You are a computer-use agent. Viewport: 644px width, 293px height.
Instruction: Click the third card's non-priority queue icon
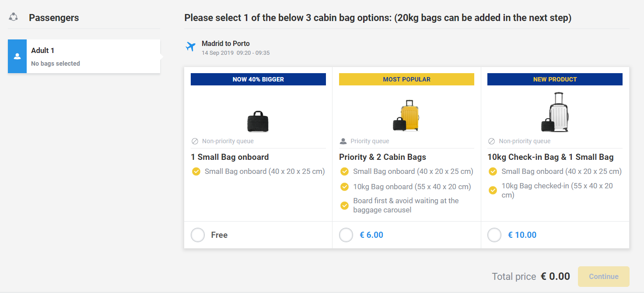pyautogui.click(x=491, y=141)
